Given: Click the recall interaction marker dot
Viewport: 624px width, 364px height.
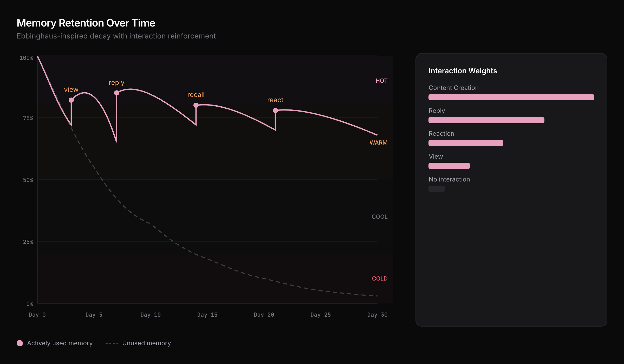Looking at the screenshot, I should [196, 105].
